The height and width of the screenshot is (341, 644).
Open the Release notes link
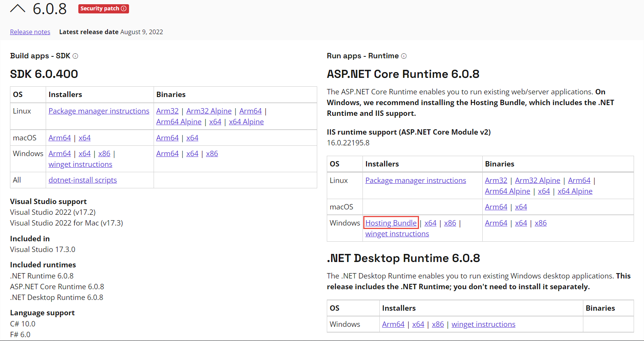pyautogui.click(x=30, y=32)
